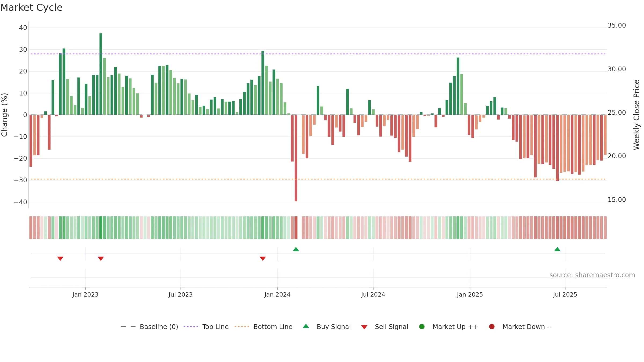Click the Weekly Close Price axis title
644x362 pixels.
(x=636, y=115)
